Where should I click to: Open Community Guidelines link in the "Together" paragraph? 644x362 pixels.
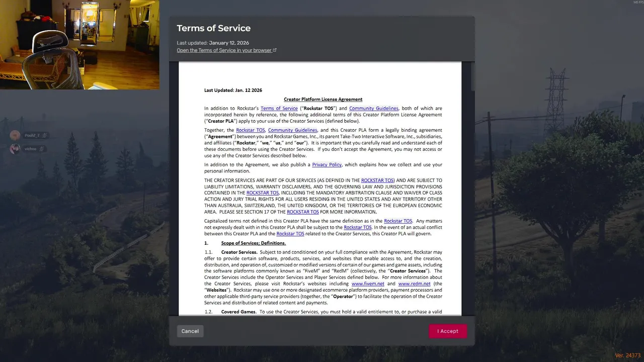(293, 130)
